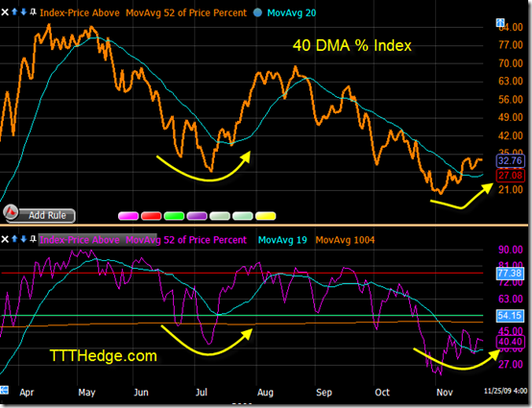Move the bottom indicator pane down
This screenshot has width=532, height=408.
(23, 239)
